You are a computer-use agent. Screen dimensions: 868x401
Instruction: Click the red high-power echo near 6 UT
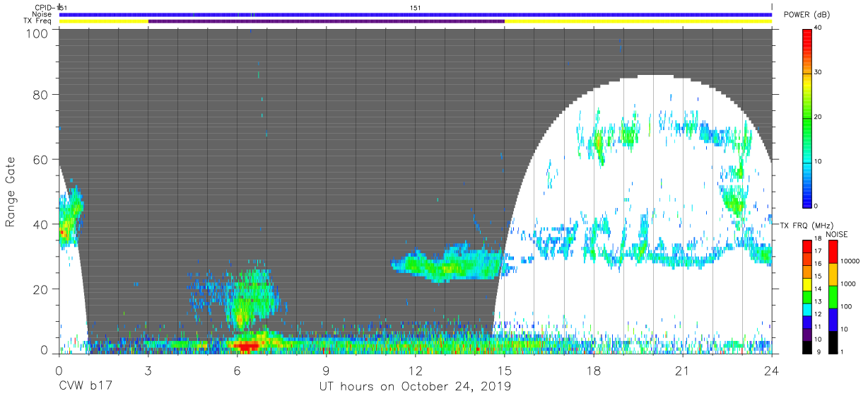(x=247, y=347)
